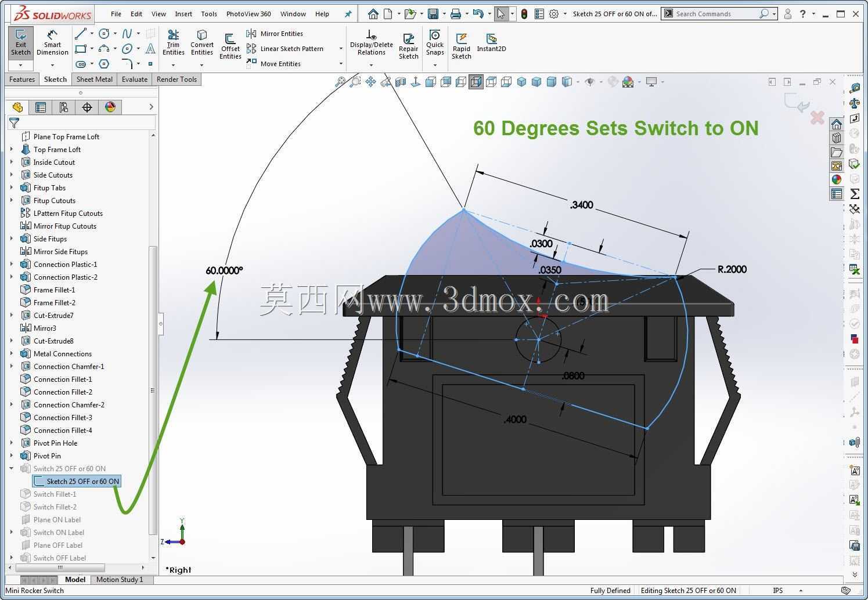Expand the Connection Plastic-1 feature
Viewport: 868px width, 600px height.
coord(12,264)
